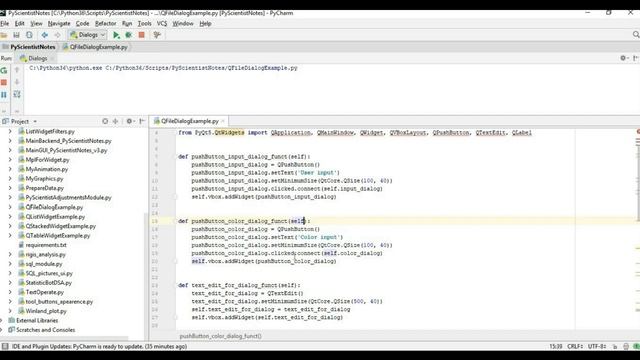Expand the ListWidgetFilters.py node
This screenshot has width=640, height=360.
[10, 131]
